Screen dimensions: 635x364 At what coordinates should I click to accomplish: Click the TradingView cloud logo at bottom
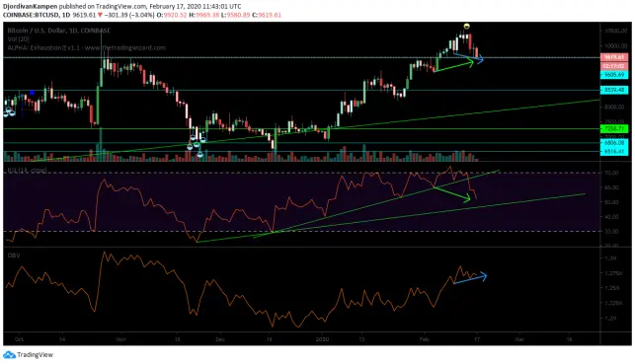9,355
